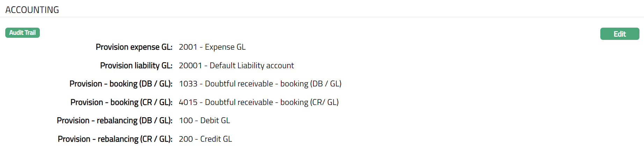Click account code 1033
644x148 pixels.
188,84
